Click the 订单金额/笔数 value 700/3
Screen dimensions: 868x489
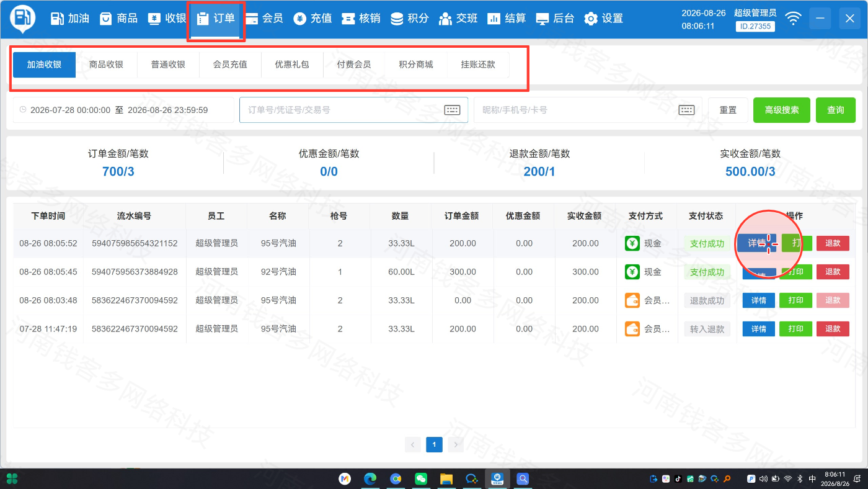(118, 171)
